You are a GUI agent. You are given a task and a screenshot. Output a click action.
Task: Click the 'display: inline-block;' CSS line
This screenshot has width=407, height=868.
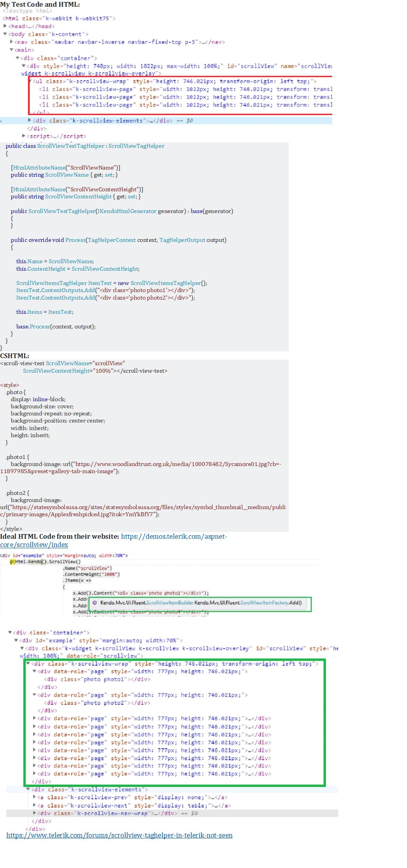[38, 399]
